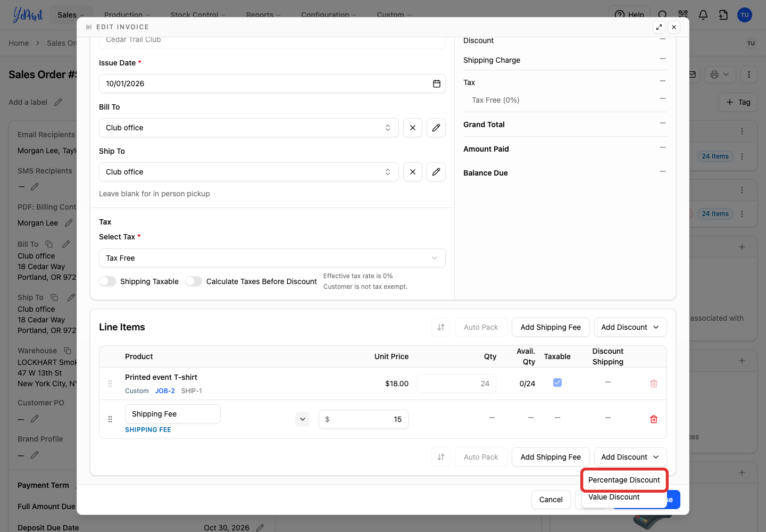The height and width of the screenshot is (532, 766).
Task: Click the Shipping Fee name field
Action: click(x=173, y=414)
